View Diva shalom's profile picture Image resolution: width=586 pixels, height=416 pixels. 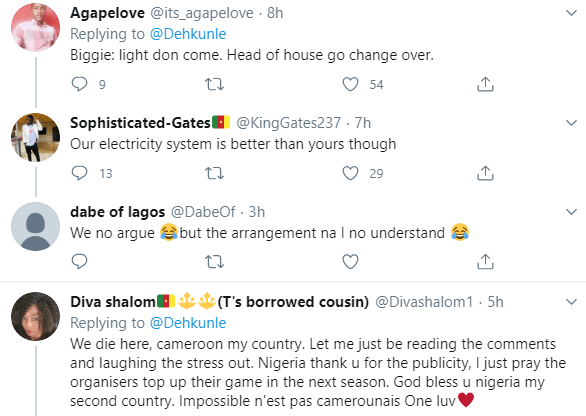point(36,316)
